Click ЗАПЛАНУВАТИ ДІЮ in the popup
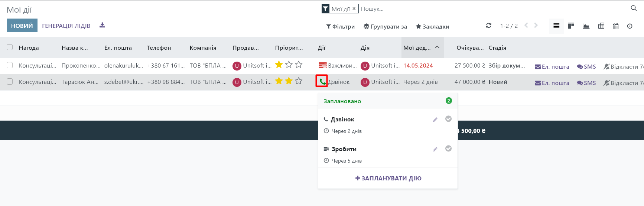 click(x=388, y=178)
